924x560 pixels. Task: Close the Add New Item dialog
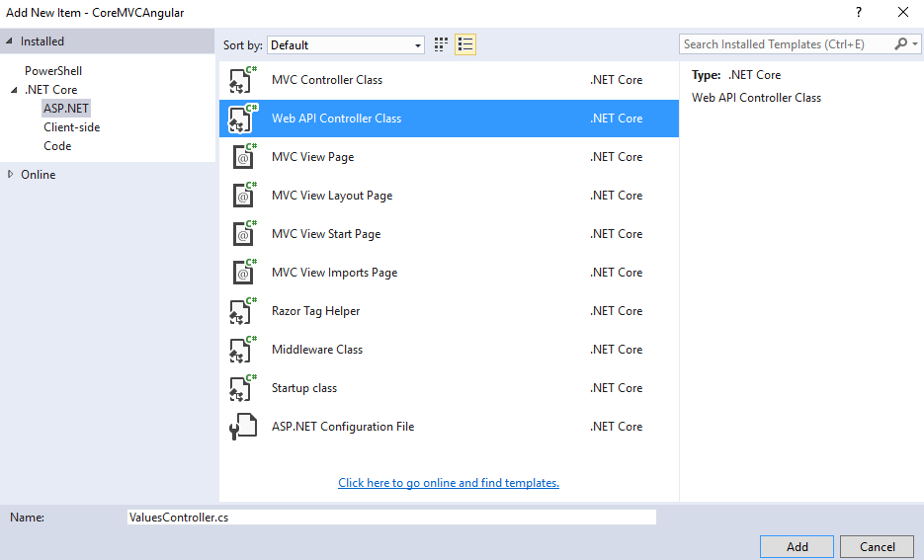903,12
